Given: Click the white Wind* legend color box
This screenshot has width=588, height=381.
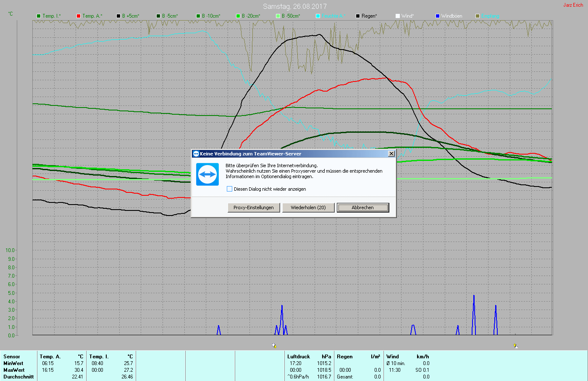Looking at the screenshot, I should tap(398, 16).
